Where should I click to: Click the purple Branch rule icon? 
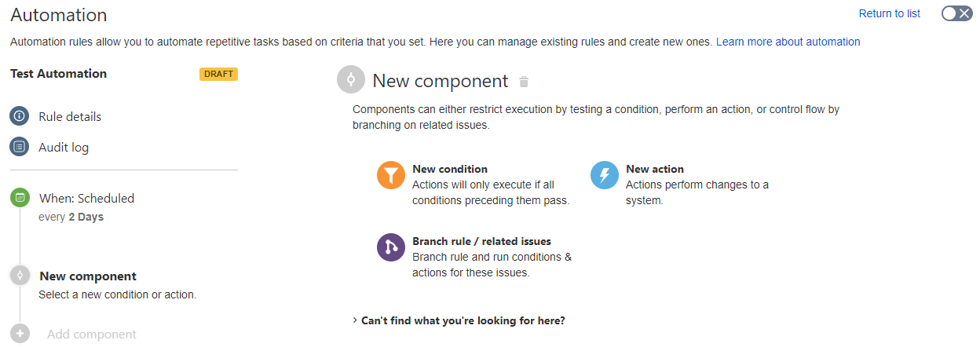pos(390,247)
